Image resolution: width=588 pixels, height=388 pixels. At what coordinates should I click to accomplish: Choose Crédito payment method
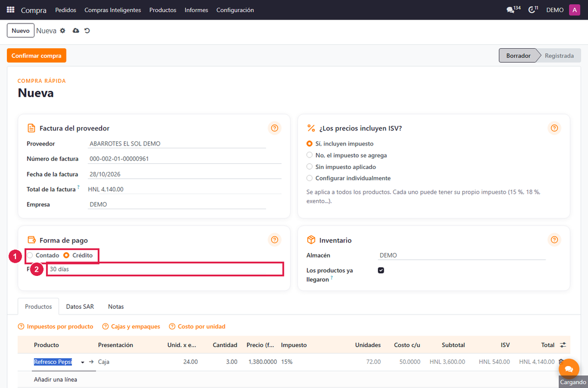pos(67,255)
